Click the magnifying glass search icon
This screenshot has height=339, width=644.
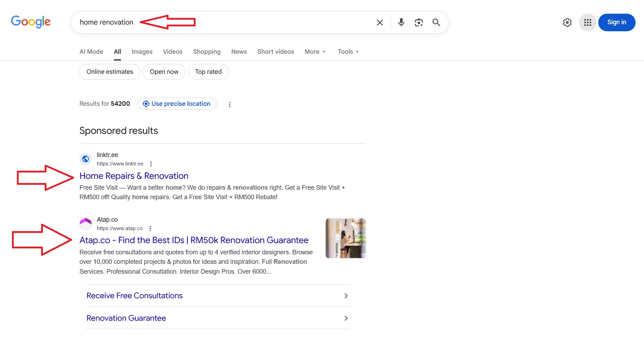point(436,22)
